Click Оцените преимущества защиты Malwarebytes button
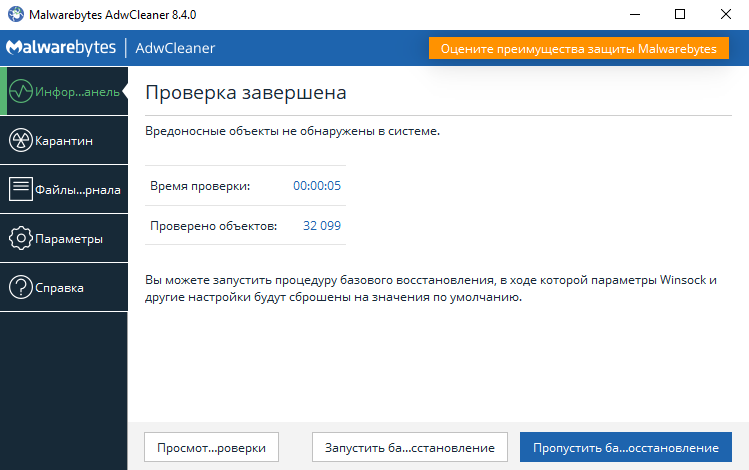 point(578,48)
